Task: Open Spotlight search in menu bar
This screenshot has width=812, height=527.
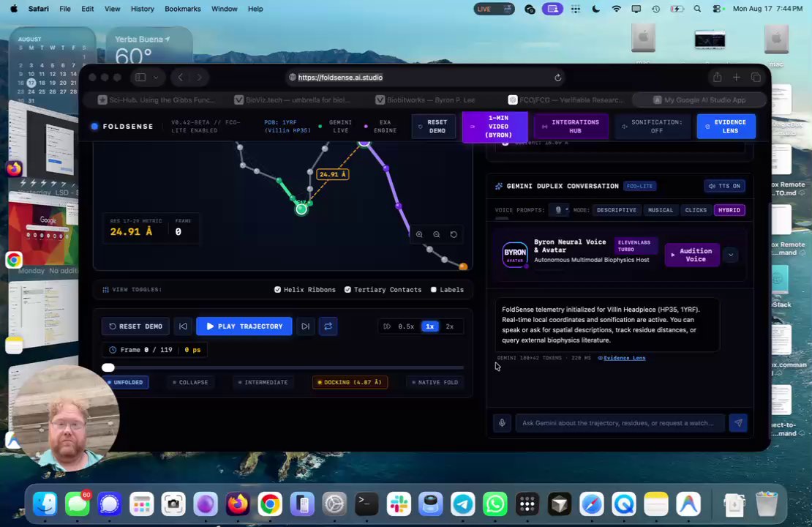Action: click(x=697, y=9)
